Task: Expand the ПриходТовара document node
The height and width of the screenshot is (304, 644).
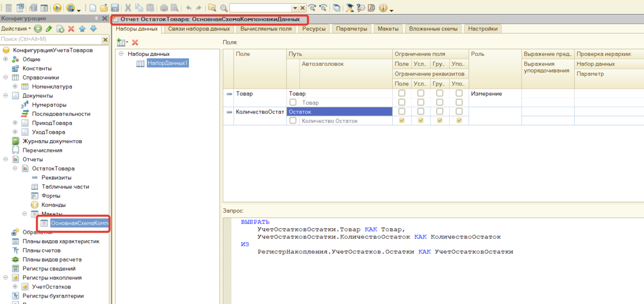Action: [x=16, y=123]
